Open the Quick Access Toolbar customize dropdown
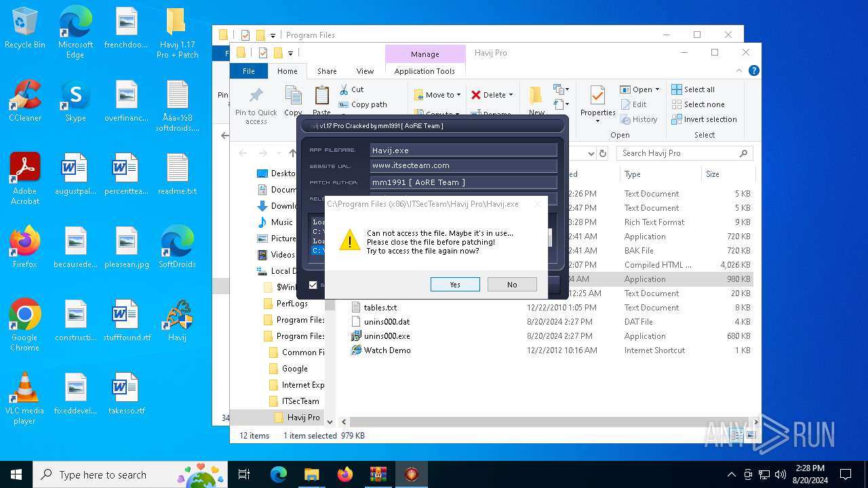Viewport: 868px width, 488px height. tap(290, 53)
